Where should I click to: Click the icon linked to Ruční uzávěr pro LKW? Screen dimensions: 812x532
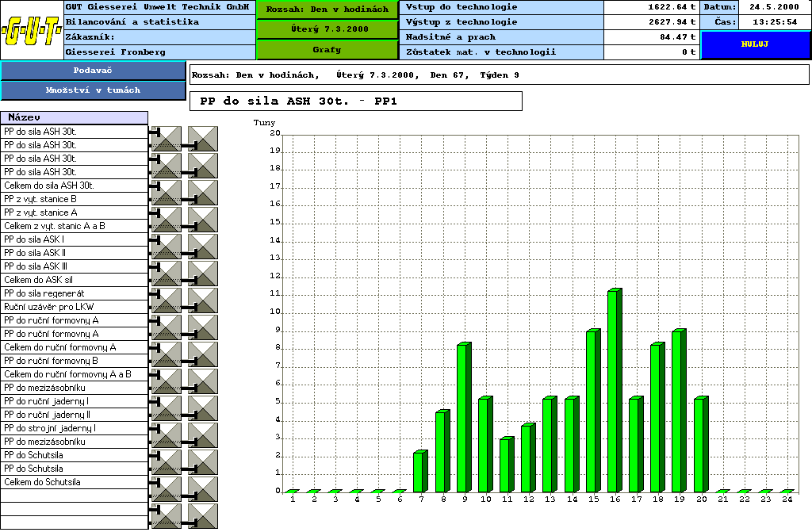(x=203, y=300)
